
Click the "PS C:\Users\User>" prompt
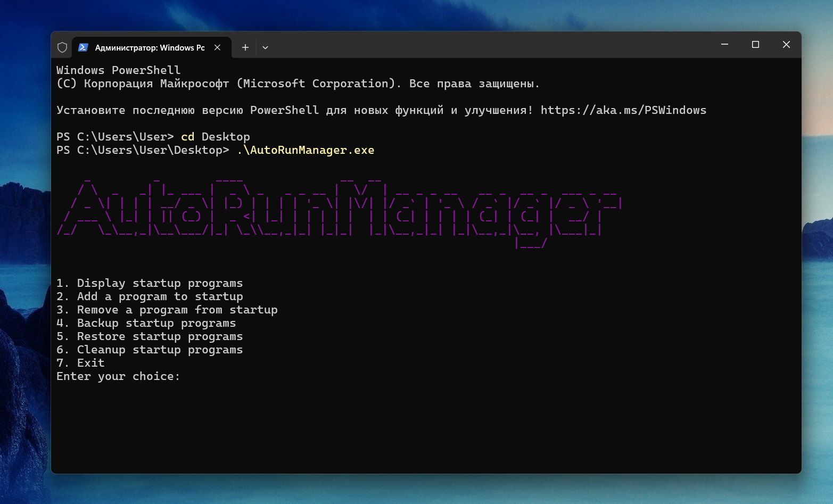[x=115, y=137]
